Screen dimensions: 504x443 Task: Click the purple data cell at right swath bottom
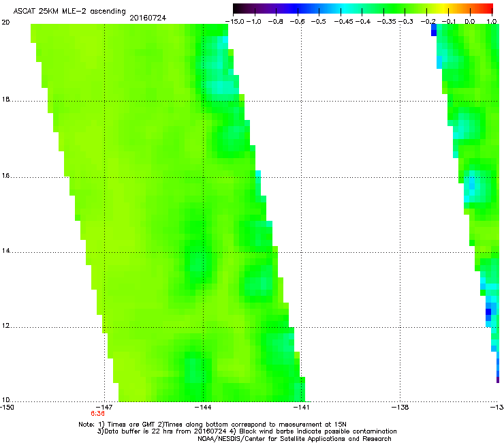pos(498,380)
